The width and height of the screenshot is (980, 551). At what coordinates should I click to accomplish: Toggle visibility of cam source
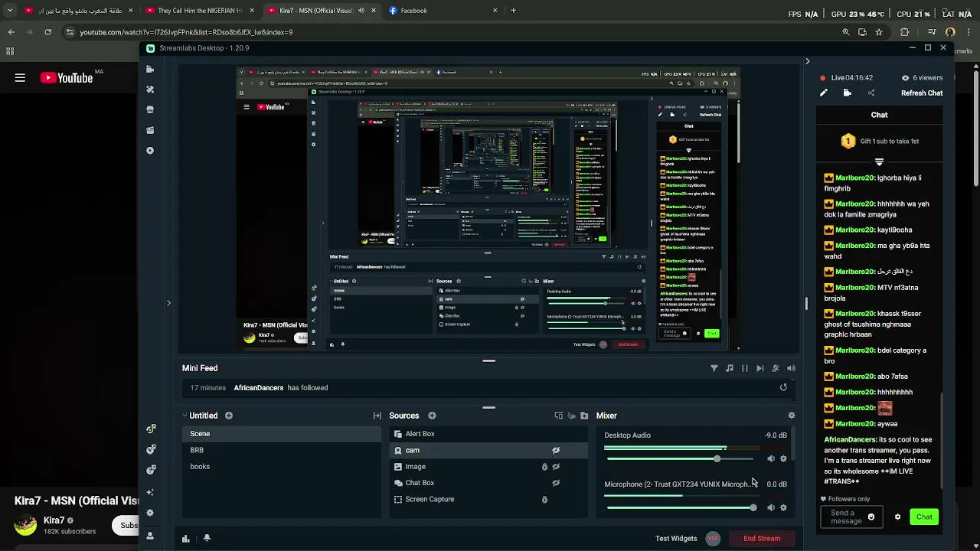(556, 450)
